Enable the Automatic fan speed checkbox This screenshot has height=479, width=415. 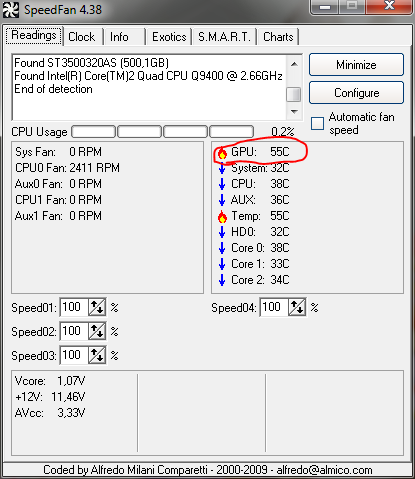(x=317, y=123)
